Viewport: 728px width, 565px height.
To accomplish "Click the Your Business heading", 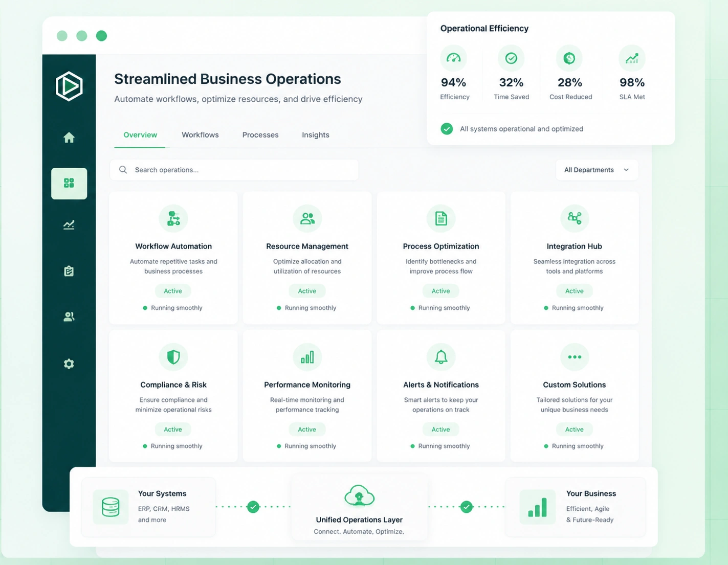I will pos(591,493).
